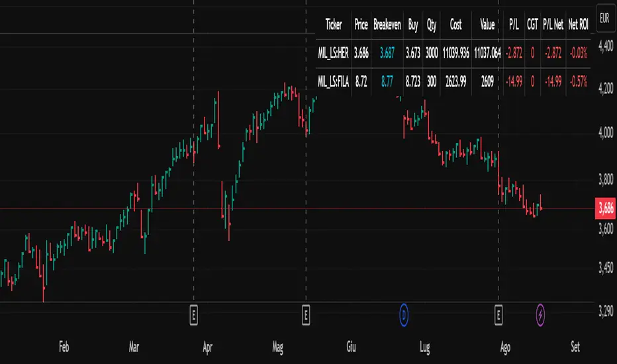The width and height of the screenshot is (617, 364).
Task: Click the 3,290 price scale label
Action: point(606,311)
